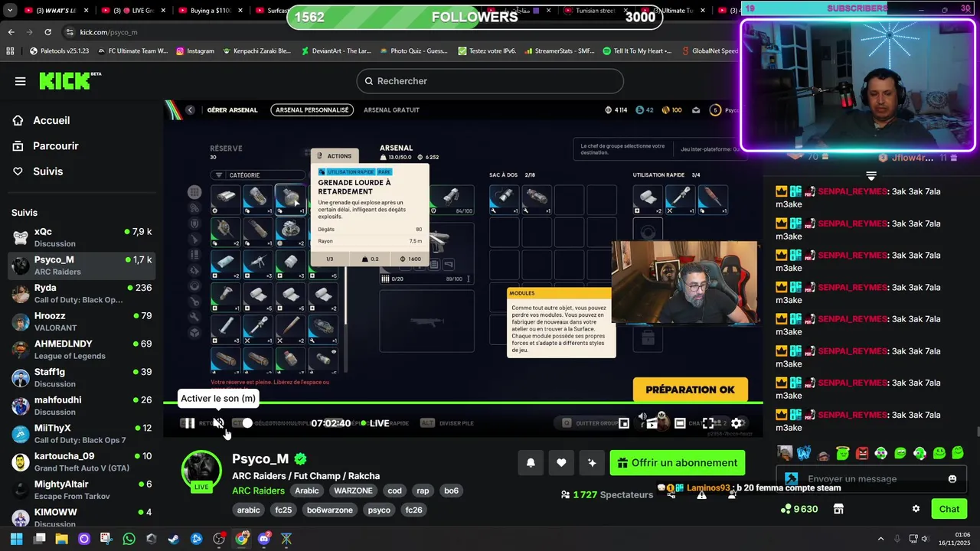Image resolution: width=980 pixels, height=551 pixels.
Task: Unmute the stream with the speaker icon
Action: click(x=218, y=423)
